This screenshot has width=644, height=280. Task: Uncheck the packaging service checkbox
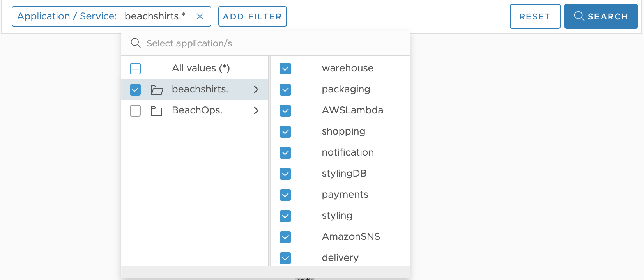tap(285, 90)
